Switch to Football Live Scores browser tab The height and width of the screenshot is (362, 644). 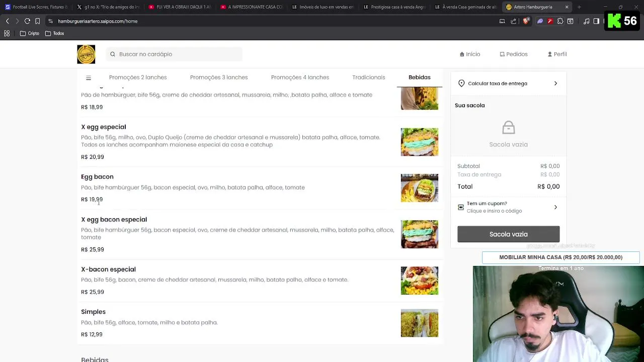tap(36, 7)
